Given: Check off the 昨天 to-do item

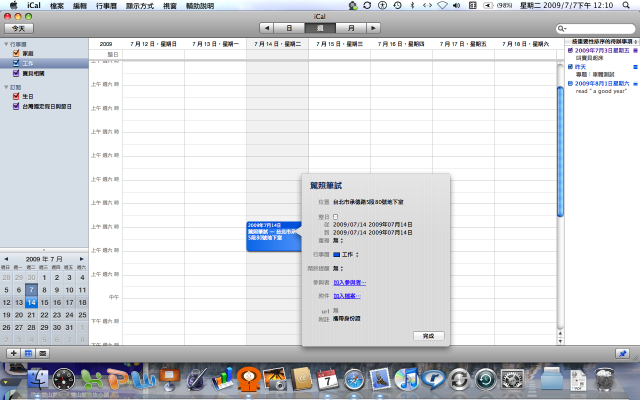Looking at the screenshot, I should pyautogui.click(x=570, y=67).
